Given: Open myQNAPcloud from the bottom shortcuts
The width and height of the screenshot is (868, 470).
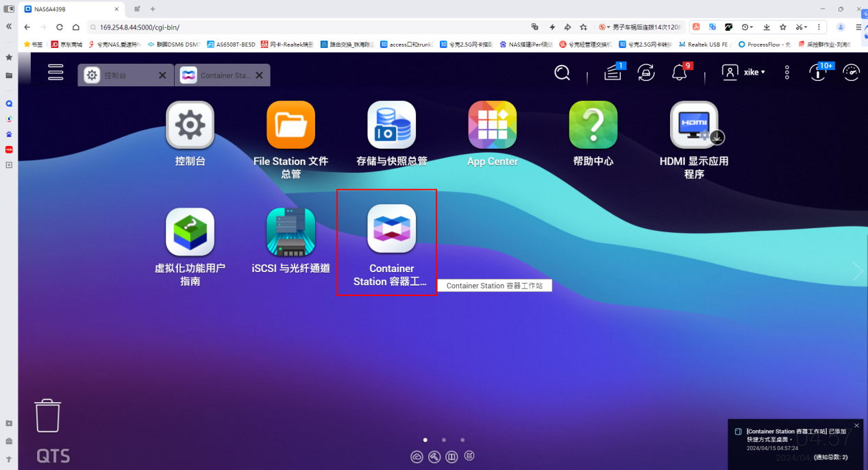Looking at the screenshot, I should click(x=417, y=456).
